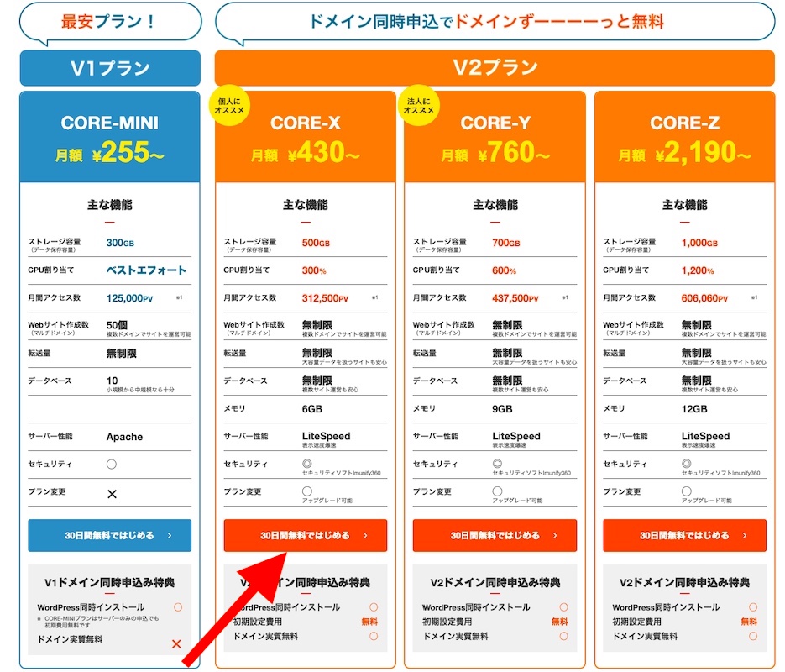Click the ¥760 monthly price

click(x=514, y=152)
